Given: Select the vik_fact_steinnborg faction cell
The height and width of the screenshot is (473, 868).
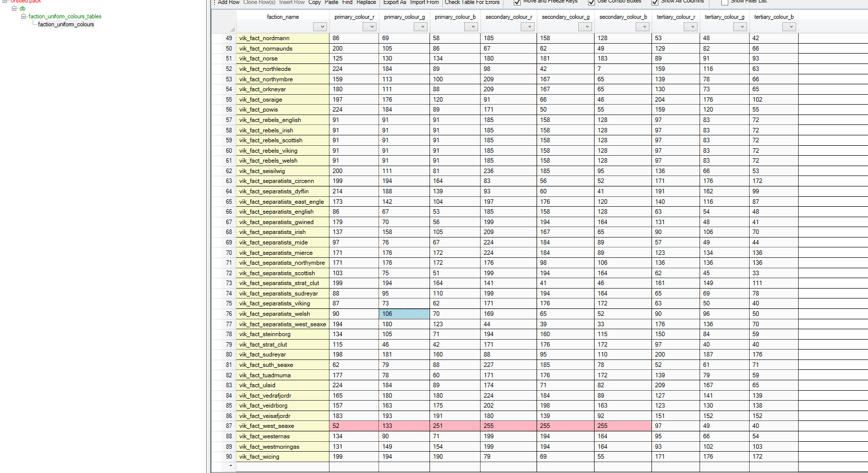Looking at the screenshot, I should point(282,334).
